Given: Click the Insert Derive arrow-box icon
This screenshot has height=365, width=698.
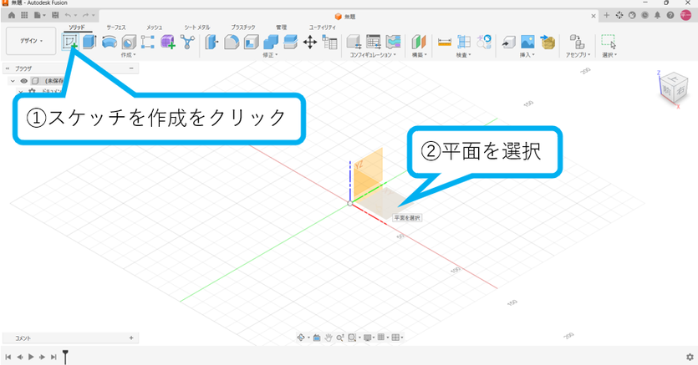Looking at the screenshot, I should (x=508, y=42).
